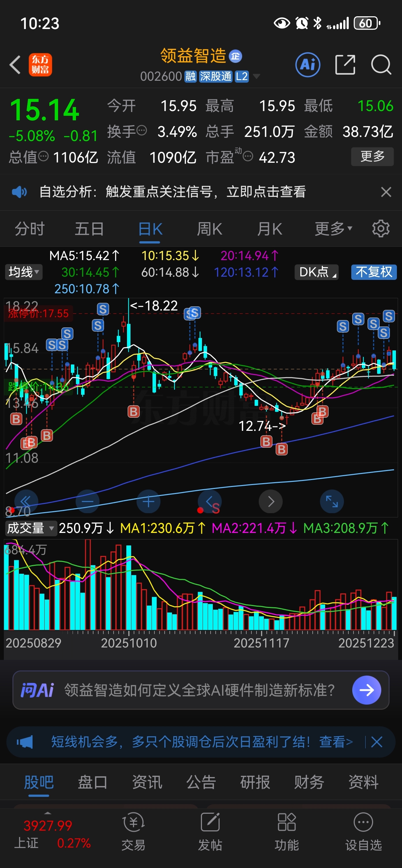402x868 pixels.
Task: Open chart settings gear icon
Action: (381, 229)
